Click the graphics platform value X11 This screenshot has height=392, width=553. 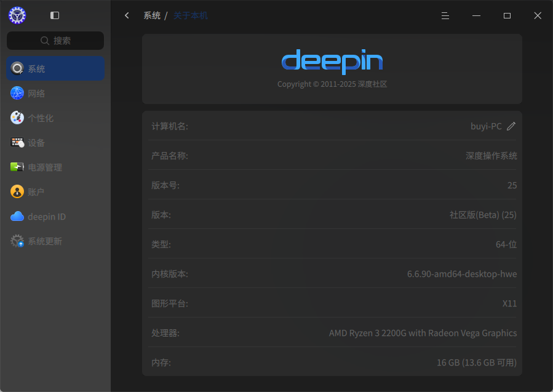(509, 303)
